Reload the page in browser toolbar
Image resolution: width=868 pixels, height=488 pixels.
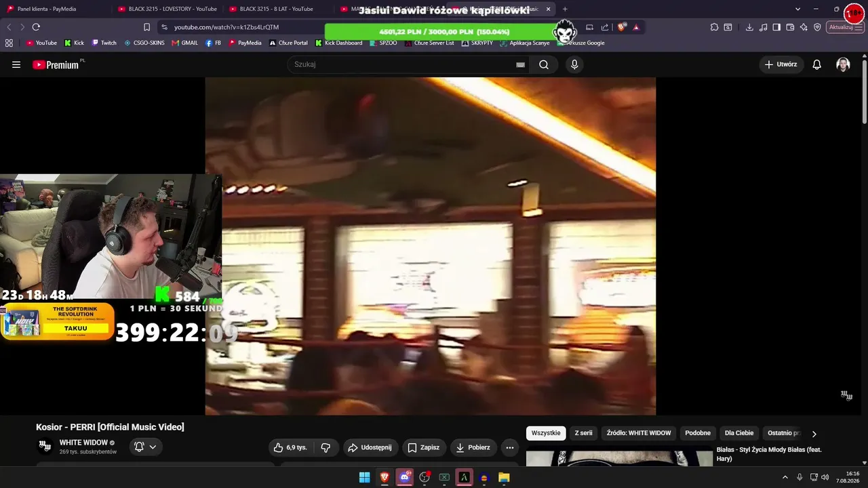[x=36, y=27]
